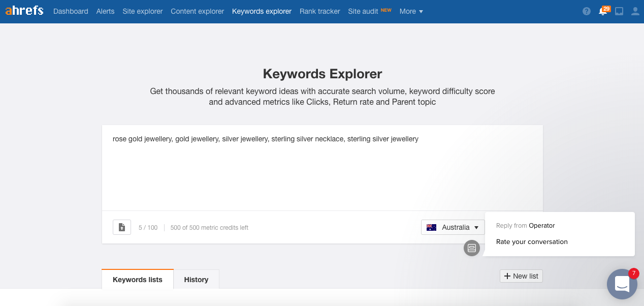Click the Operator avatar icon beside the reply popup
644x306 pixels.
click(472, 248)
